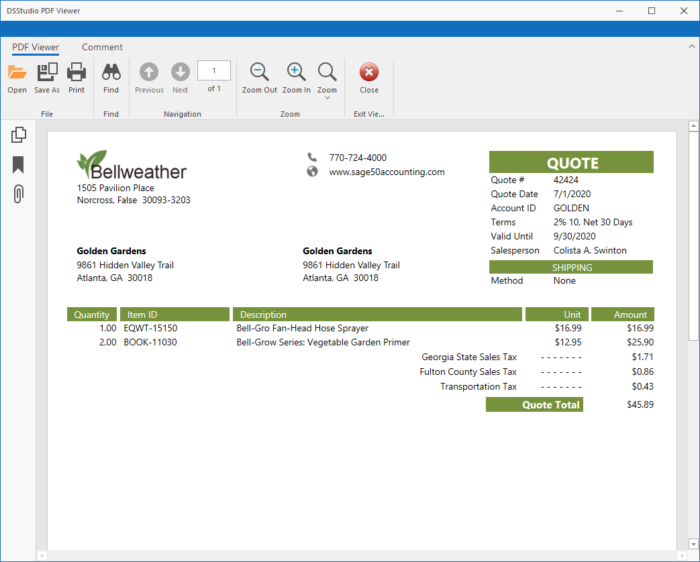Switch to the PDF Viewer tab
The height and width of the screenshot is (562, 700).
coord(35,47)
